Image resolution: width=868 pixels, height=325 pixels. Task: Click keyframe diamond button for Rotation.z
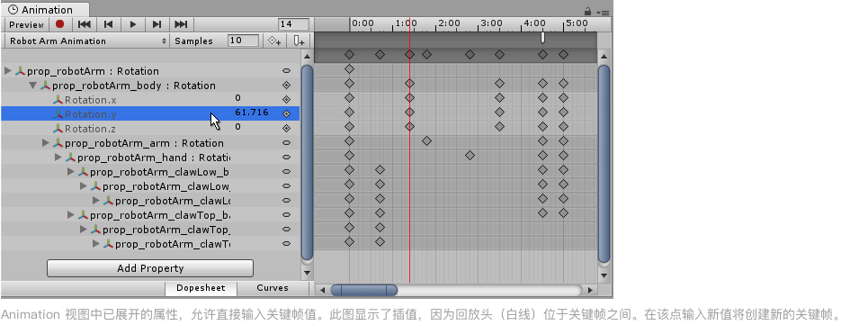click(286, 129)
